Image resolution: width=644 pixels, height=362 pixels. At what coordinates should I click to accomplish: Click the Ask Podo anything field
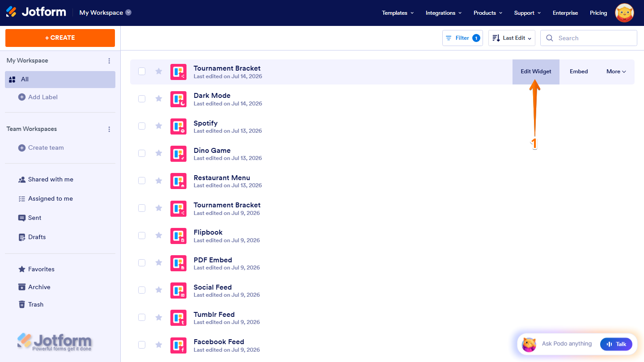coord(567,344)
